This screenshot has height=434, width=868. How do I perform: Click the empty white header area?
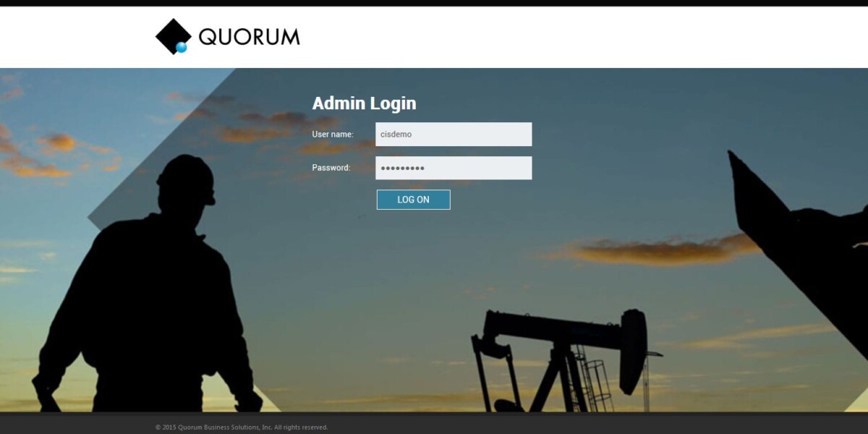[x=579, y=37]
